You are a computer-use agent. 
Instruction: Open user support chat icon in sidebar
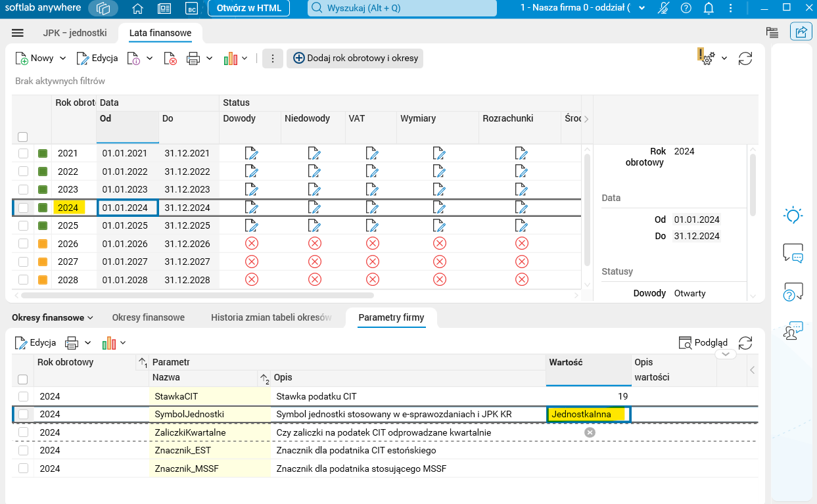793,330
